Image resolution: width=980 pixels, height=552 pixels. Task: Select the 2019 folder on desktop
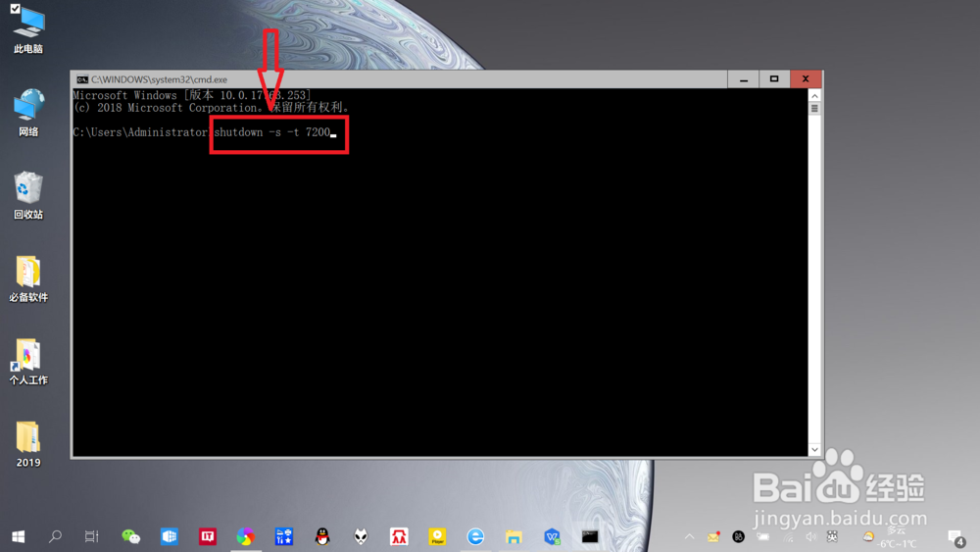[x=28, y=444]
